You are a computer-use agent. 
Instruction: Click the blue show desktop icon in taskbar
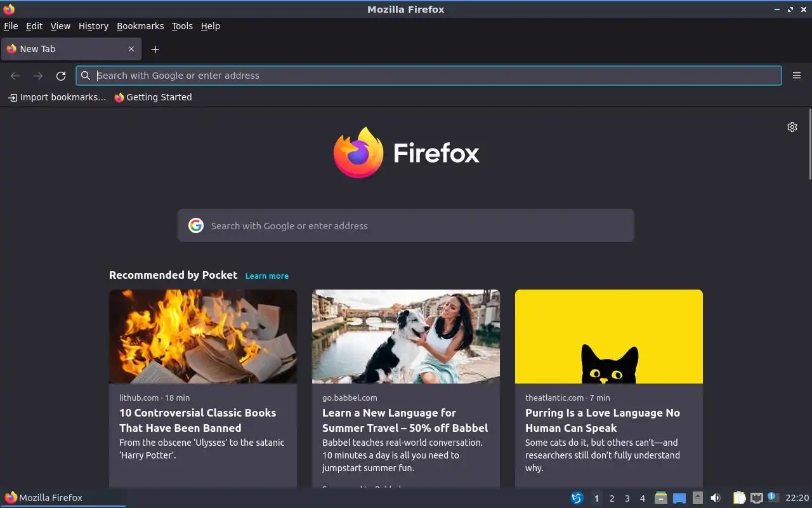(x=679, y=498)
